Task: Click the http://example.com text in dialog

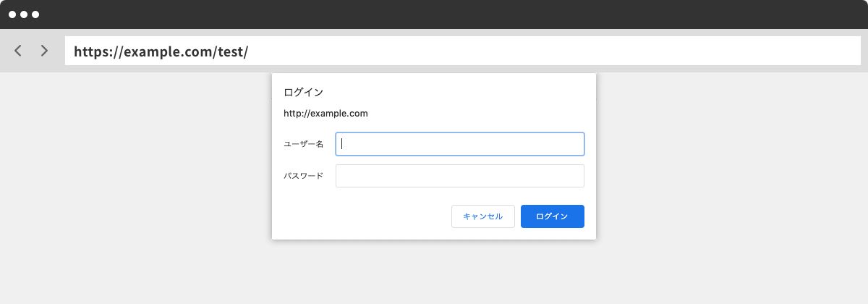Action: (326, 114)
